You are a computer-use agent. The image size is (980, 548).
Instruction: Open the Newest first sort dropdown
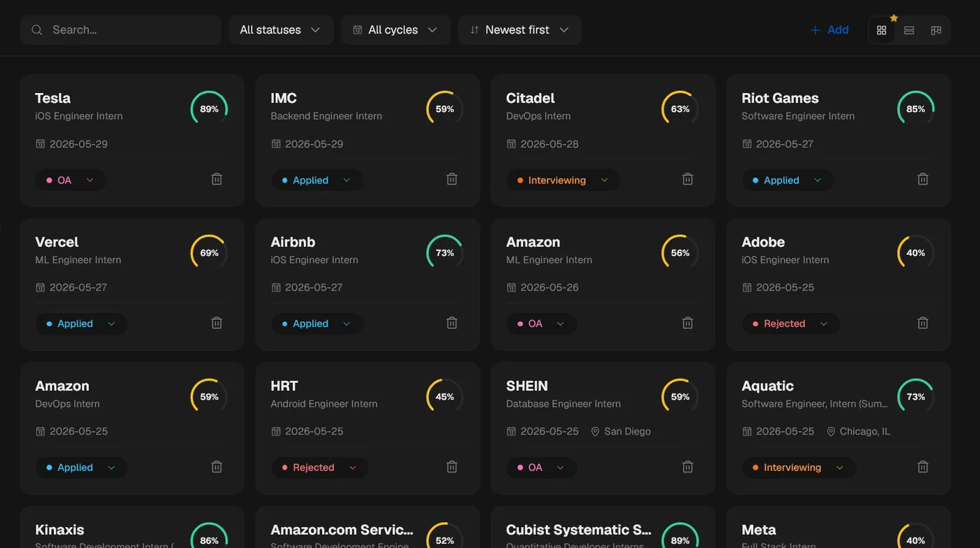519,30
